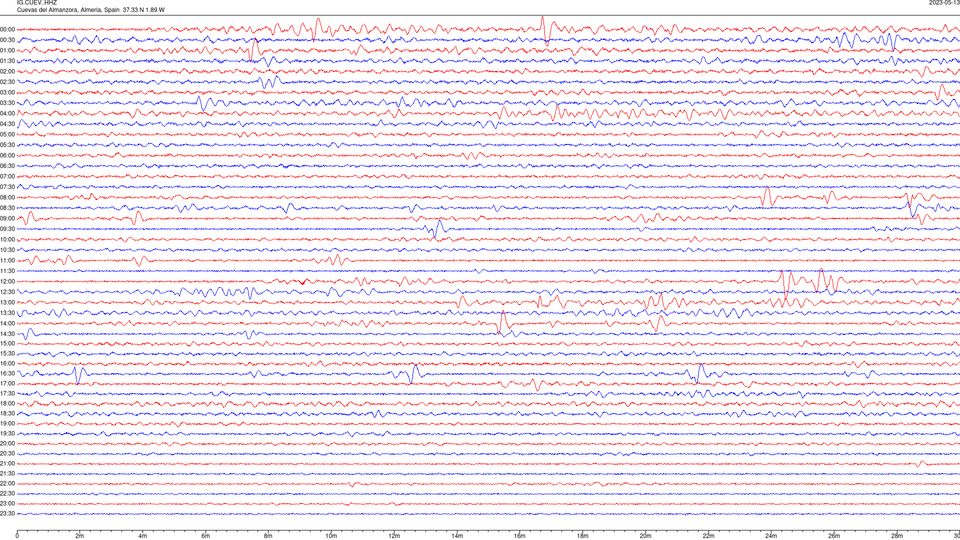Click the 6m tick label on time axis
Viewport: 960px width, 540px height.
[206, 536]
